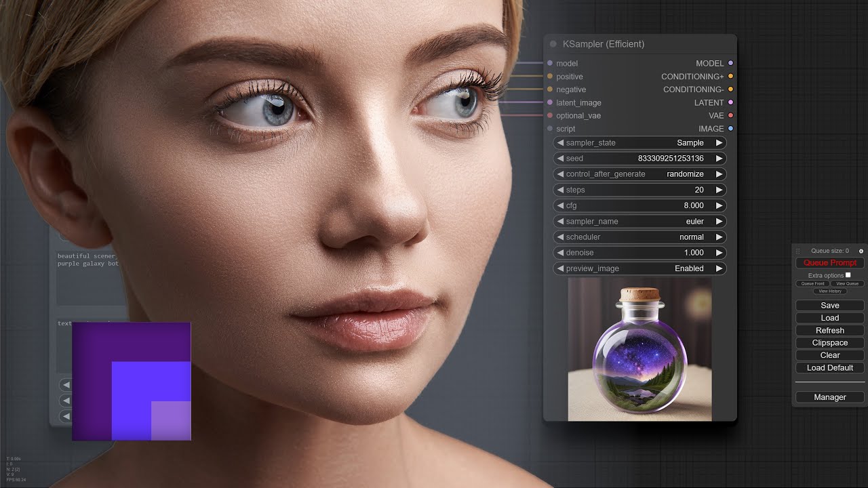
Task: Open the control_after_generate combo showing randomize
Action: pyautogui.click(x=640, y=174)
